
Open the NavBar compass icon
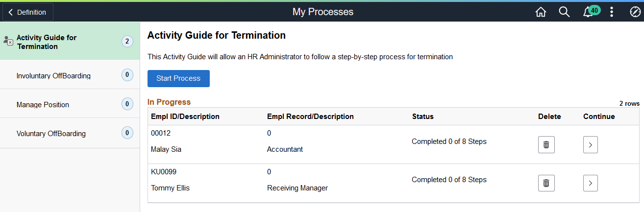click(634, 12)
